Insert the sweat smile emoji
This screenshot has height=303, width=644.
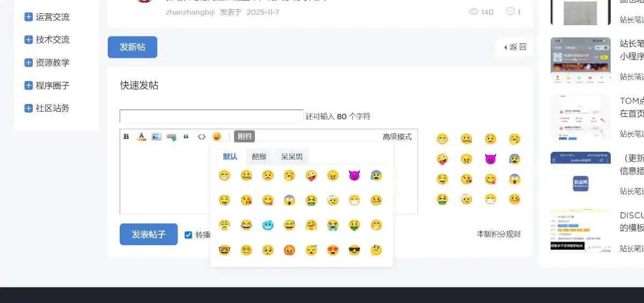pyautogui.click(x=289, y=225)
